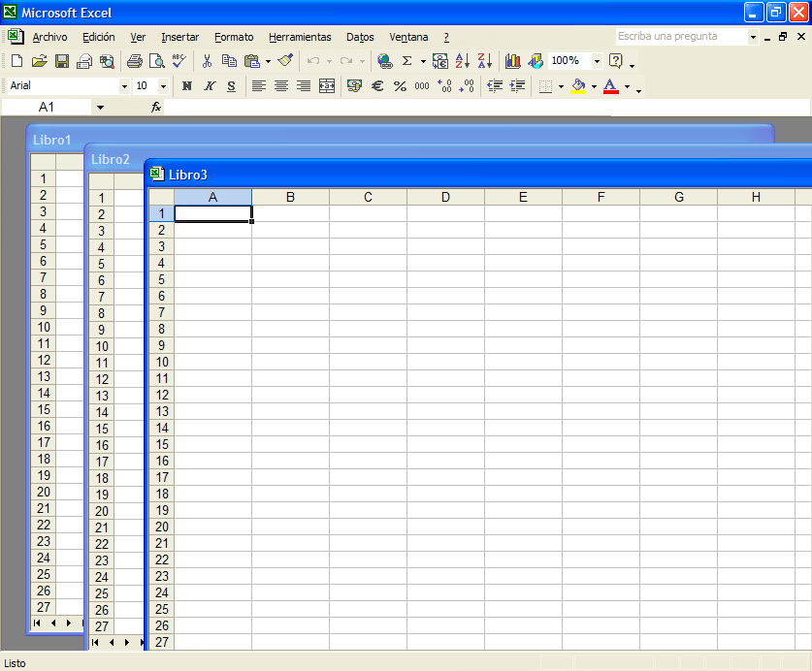Decrease indent of cell contents
Screen dimensions: 812x671
coord(495,86)
